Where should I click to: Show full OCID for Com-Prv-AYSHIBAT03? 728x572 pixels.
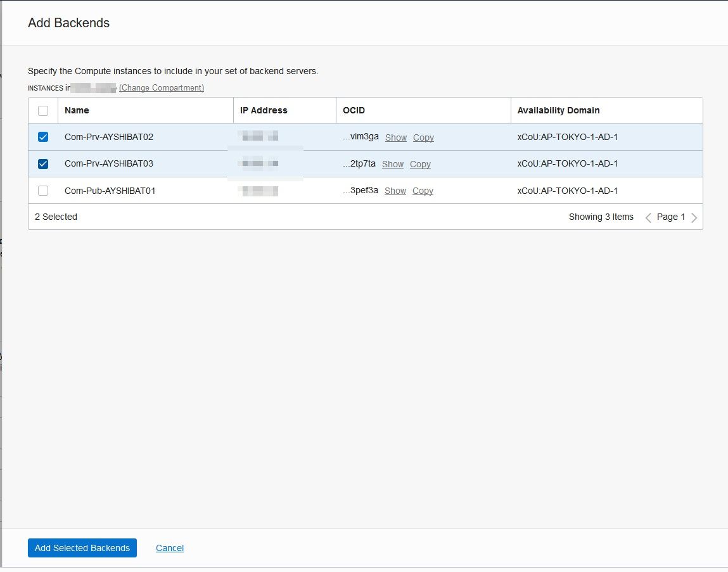pyautogui.click(x=393, y=164)
